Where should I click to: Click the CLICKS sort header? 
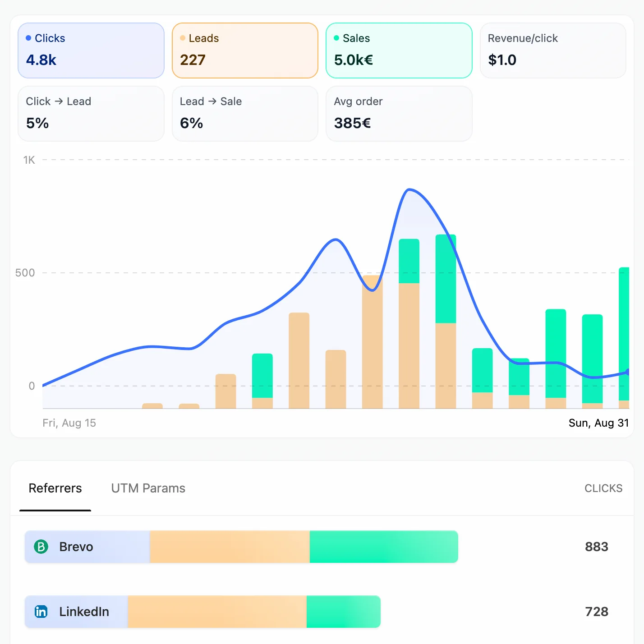coord(603,488)
